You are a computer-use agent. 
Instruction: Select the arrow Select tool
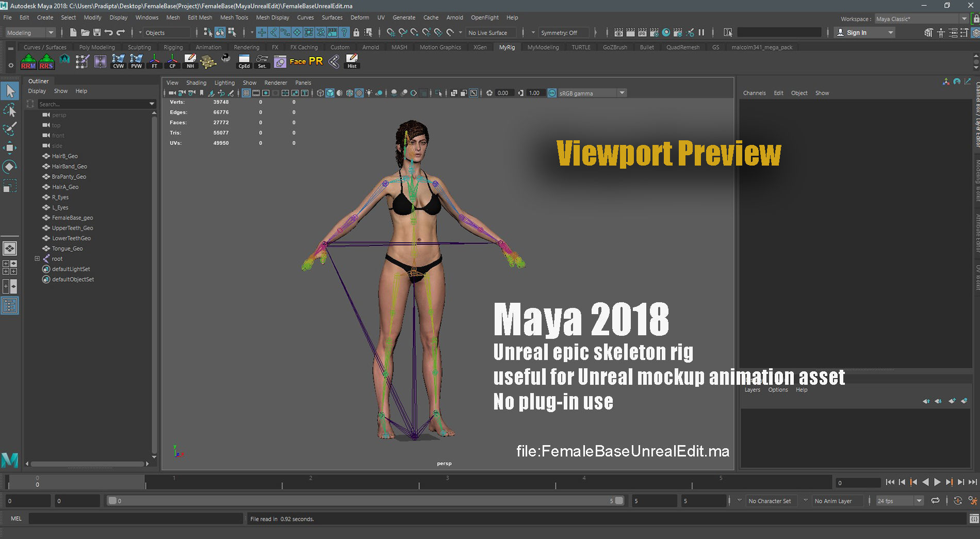coord(10,91)
